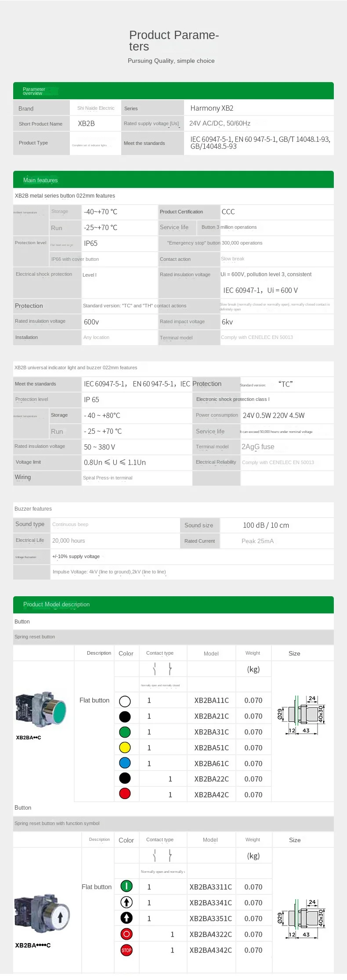This screenshot has height=980, width=347.
Task: Click the - 40 ~ +80°C storage value
Action: coord(102,415)
